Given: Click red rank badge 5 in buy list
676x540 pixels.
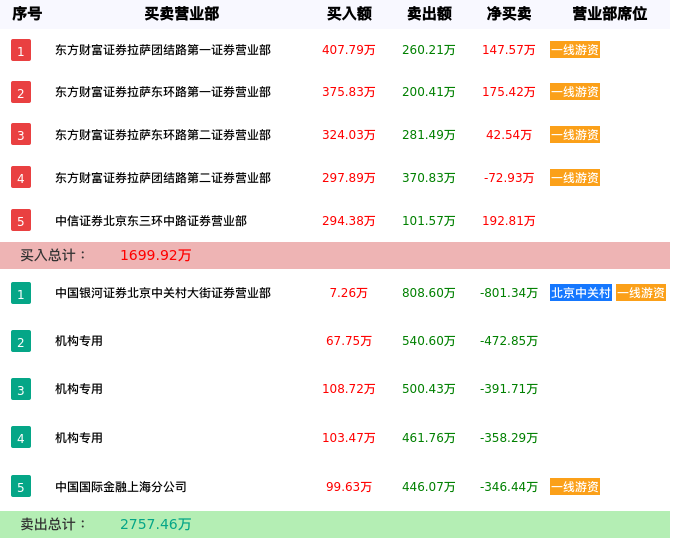Looking at the screenshot, I should [x=21, y=221].
